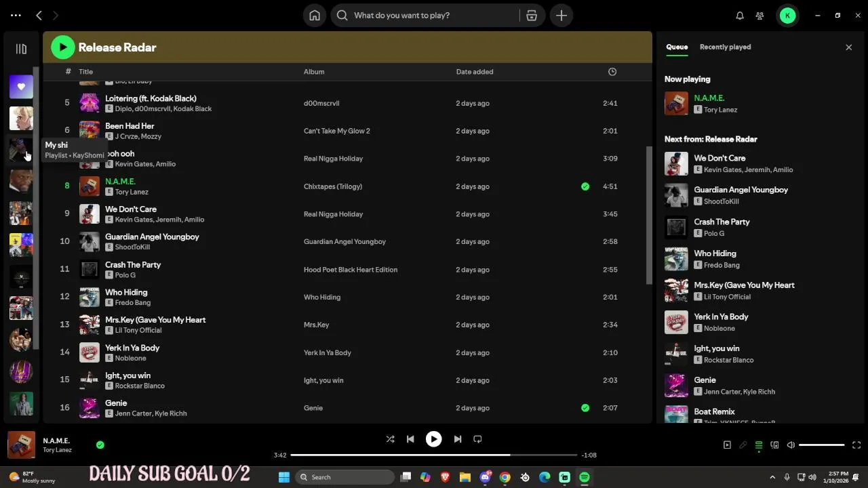Adjust the volume slider
Screen dimensions: 868x488
[821, 445]
